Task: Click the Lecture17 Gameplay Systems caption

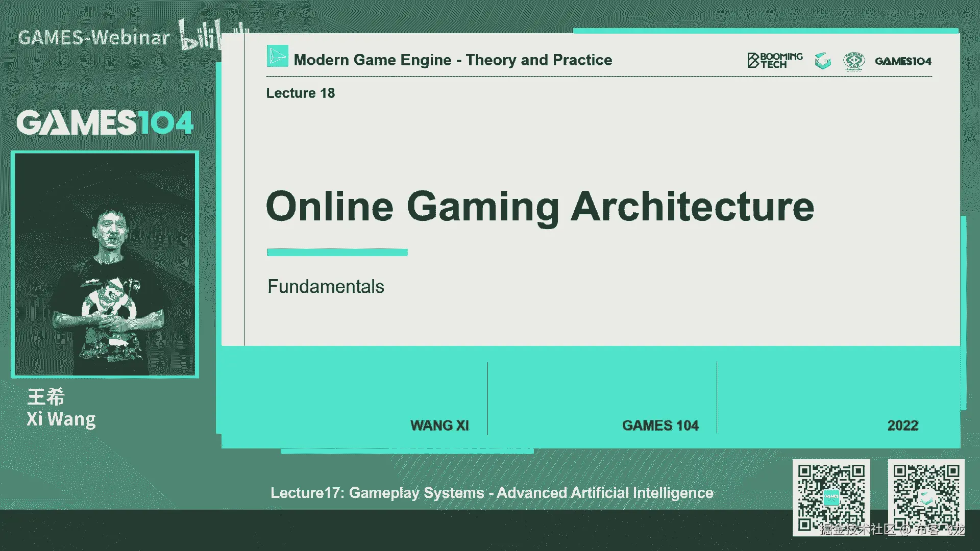Action: coord(492,493)
